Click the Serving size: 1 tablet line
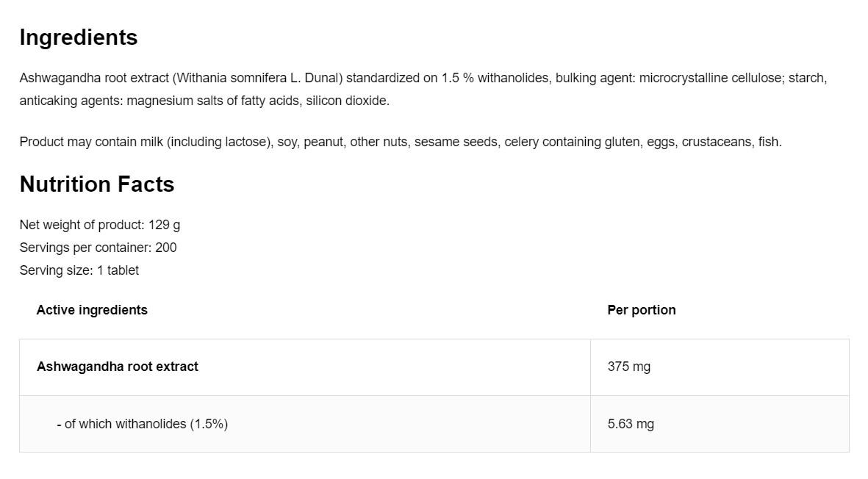The image size is (868, 479). tap(79, 270)
